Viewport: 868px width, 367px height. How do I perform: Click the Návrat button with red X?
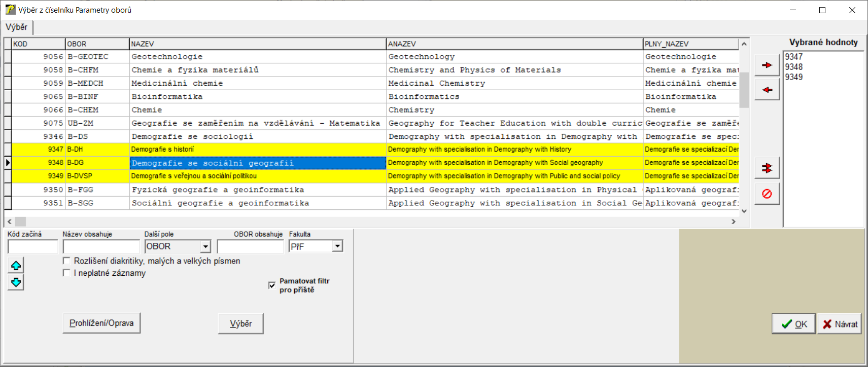(x=840, y=324)
